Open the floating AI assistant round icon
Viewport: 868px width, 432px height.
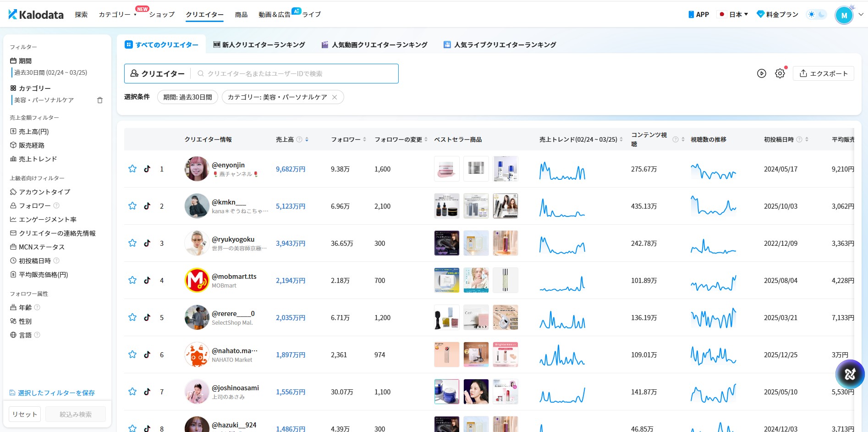point(849,374)
